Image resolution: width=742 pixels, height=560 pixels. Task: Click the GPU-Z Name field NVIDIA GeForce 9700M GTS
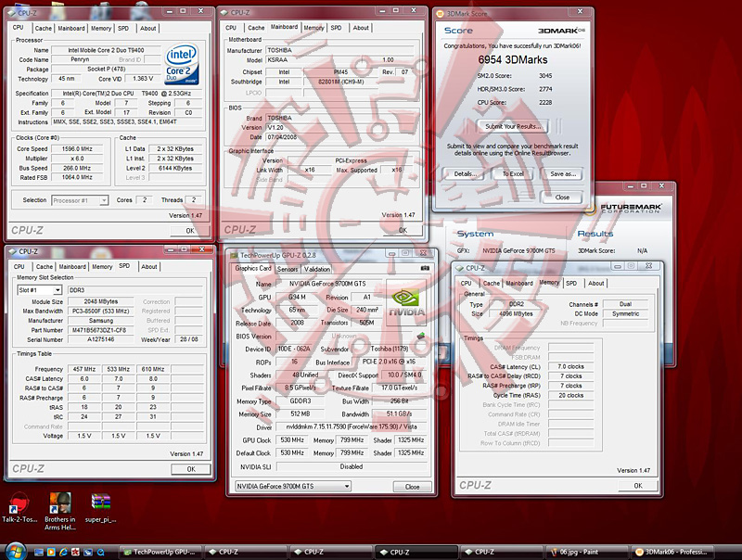[x=328, y=284]
